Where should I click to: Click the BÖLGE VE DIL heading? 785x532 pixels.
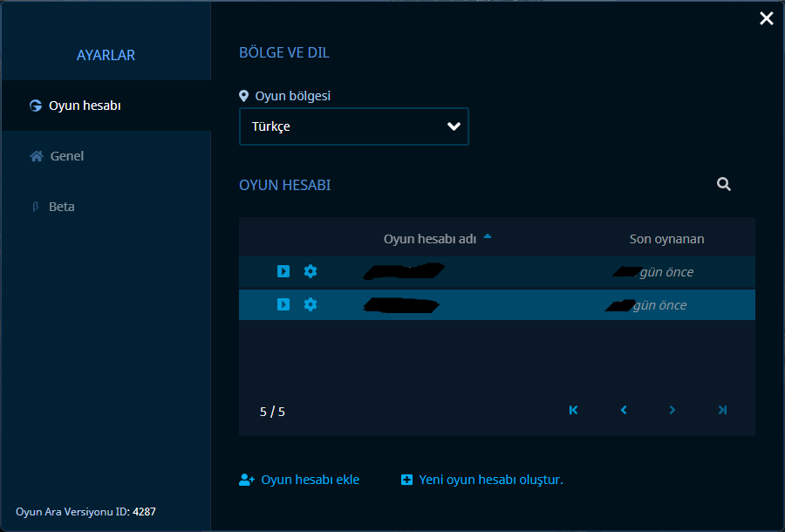click(284, 53)
